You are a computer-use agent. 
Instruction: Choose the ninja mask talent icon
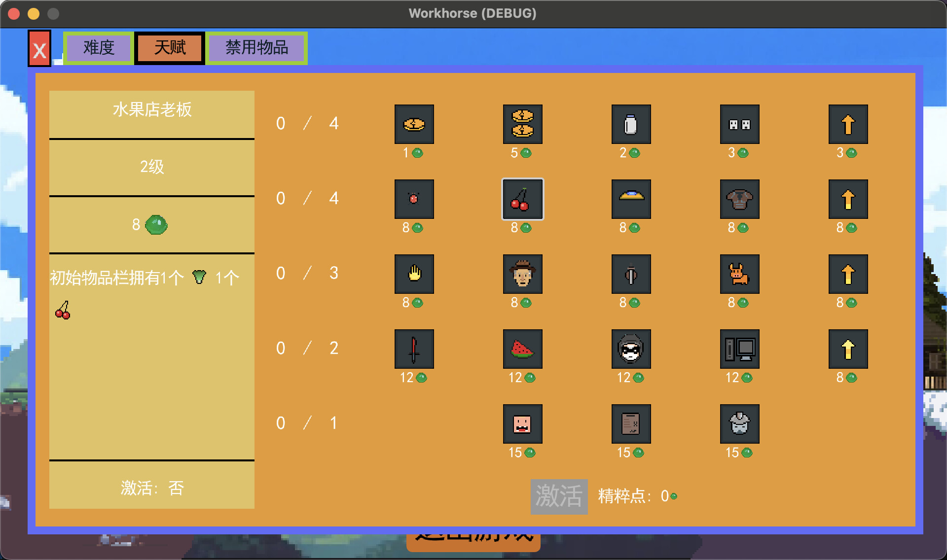coord(631,349)
